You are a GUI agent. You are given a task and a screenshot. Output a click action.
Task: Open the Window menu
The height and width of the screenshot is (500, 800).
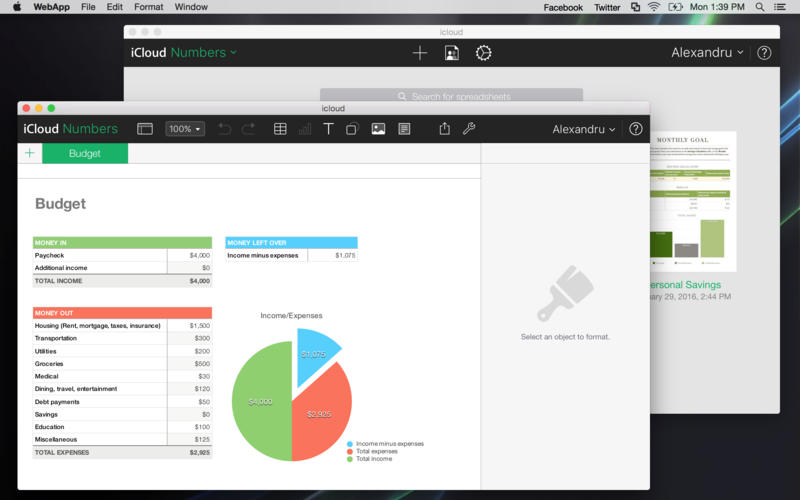pos(191,7)
